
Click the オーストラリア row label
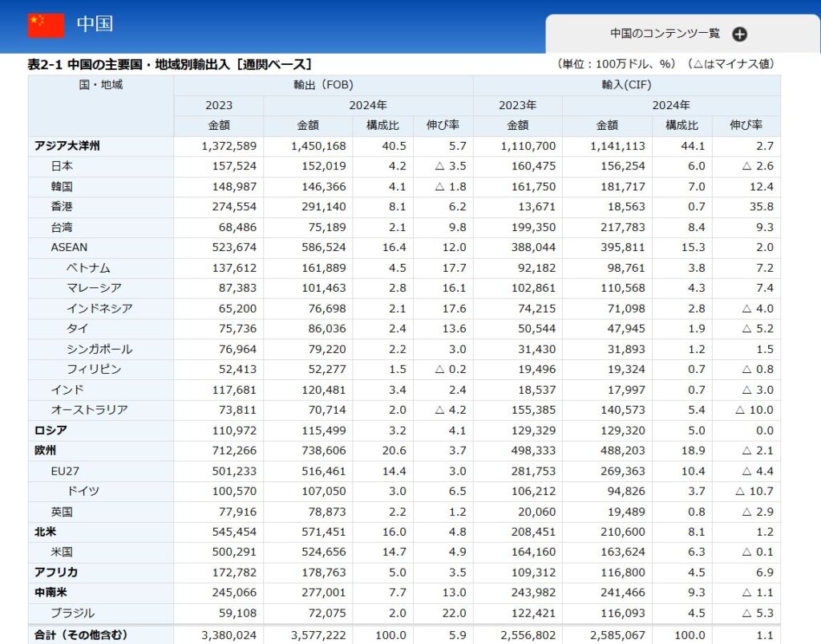(89, 410)
